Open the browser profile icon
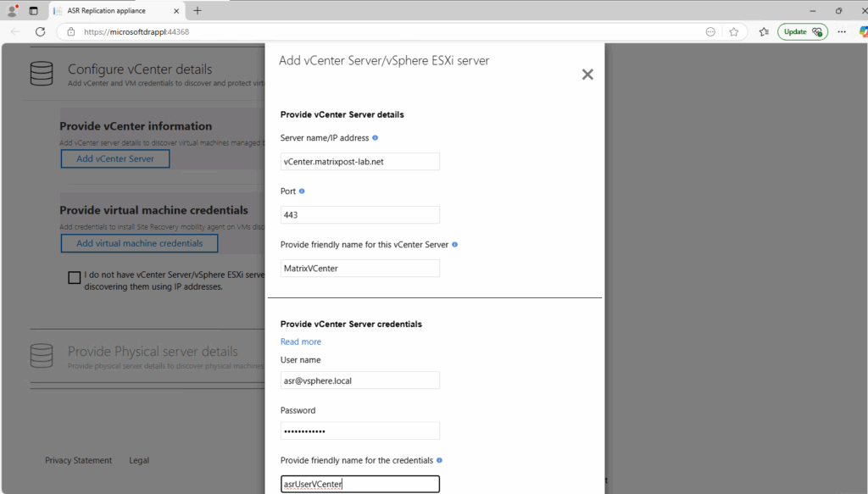Image resolution: width=868 pixels, height=494 pixels. [x=12, y=10]
